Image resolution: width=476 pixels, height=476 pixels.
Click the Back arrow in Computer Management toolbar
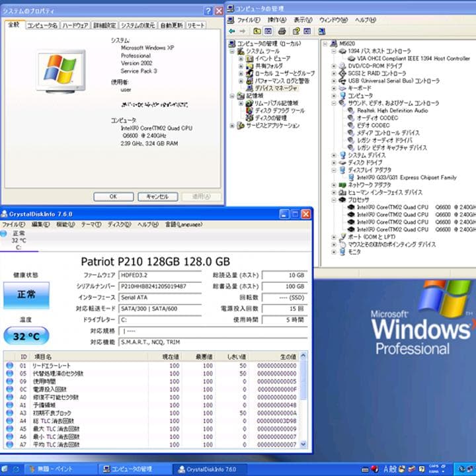tap(232, 31)
